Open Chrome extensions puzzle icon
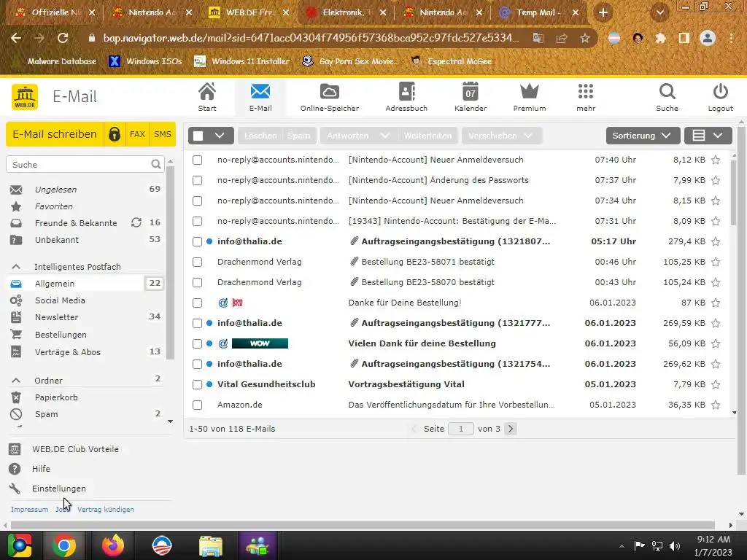Viewport: 747px width, 560px height. point(660,38)
